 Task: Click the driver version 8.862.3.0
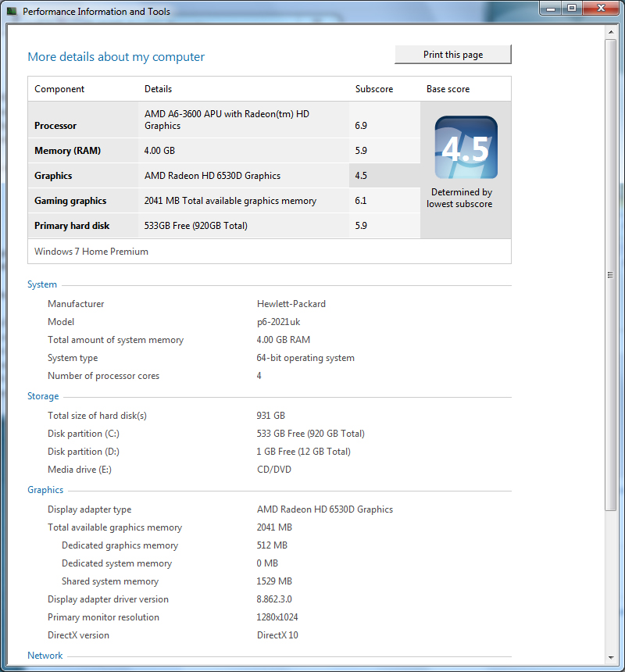point(274,599)
